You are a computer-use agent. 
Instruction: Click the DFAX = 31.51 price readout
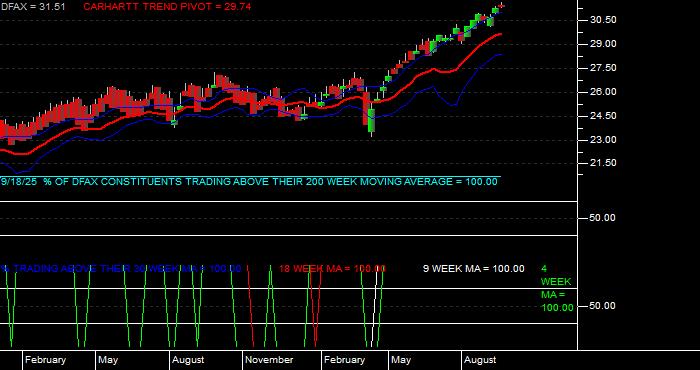[33, 7]
